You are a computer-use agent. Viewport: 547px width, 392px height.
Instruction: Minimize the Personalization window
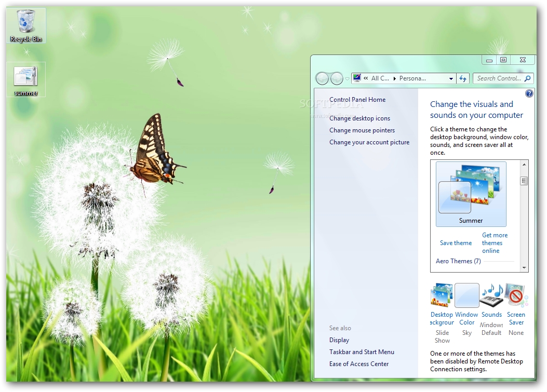pyautogui.click(x=489, y=60)
